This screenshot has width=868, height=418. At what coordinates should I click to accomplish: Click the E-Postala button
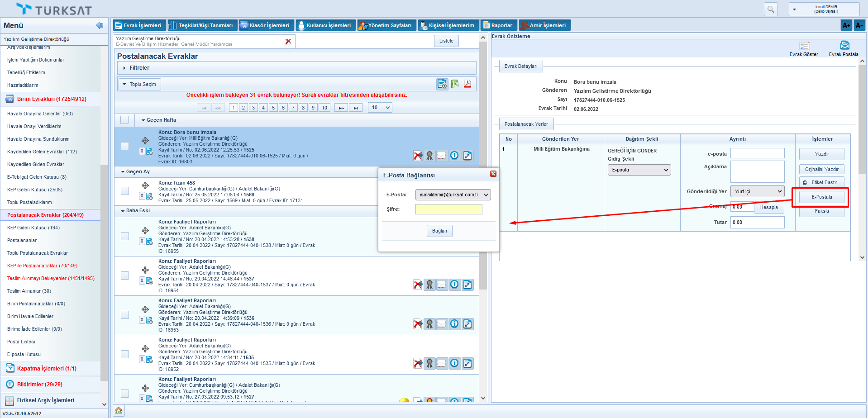tap(821, 197)
